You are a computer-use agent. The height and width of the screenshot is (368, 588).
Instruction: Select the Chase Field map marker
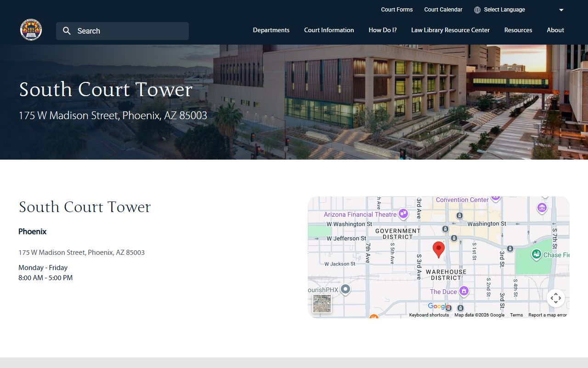tap(536, 254)
